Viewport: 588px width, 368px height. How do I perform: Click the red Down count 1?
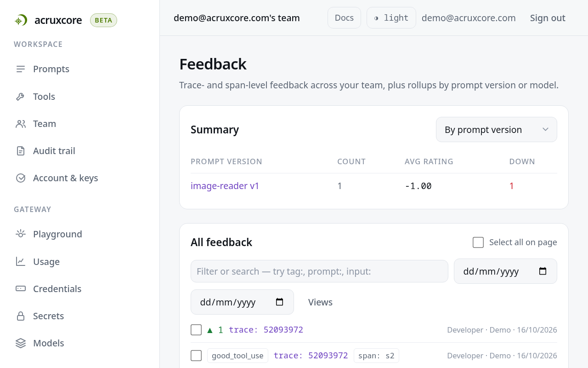click(512, 186)
